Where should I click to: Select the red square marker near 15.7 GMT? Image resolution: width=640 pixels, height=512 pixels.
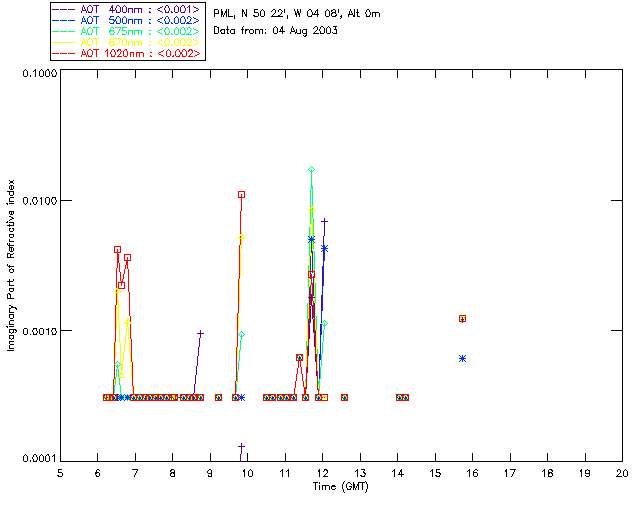point(462,318)
